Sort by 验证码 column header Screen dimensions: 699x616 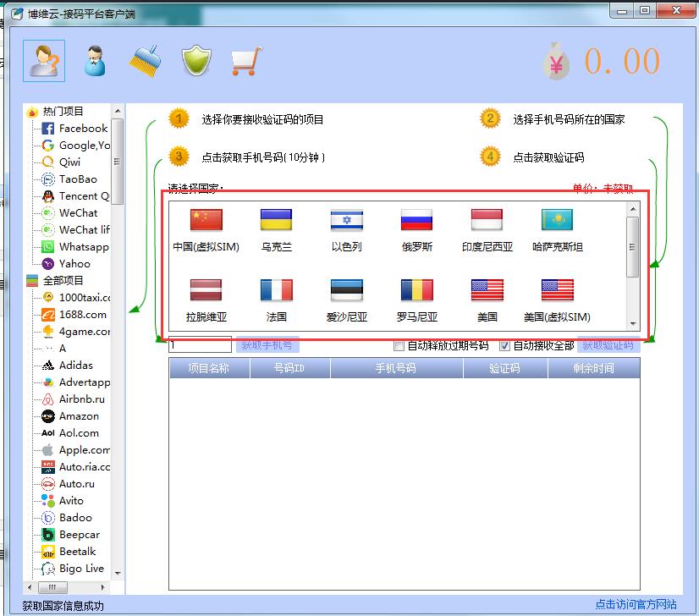505,368
